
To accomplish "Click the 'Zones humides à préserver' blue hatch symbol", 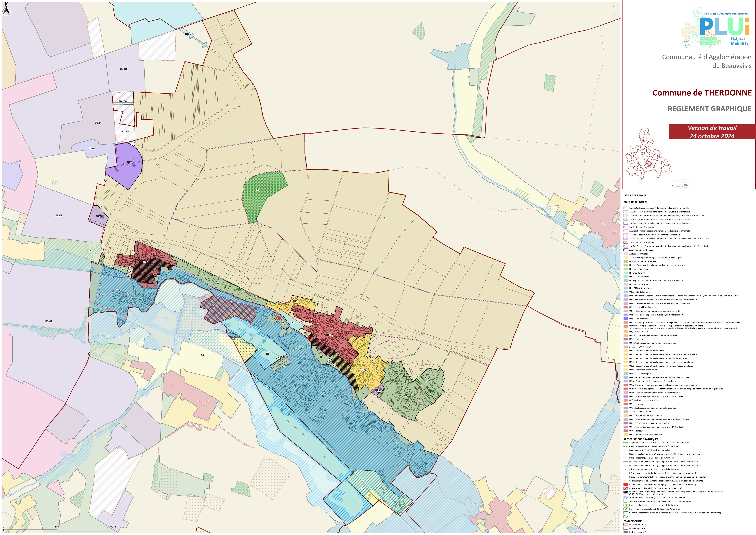I will (626, 498).
